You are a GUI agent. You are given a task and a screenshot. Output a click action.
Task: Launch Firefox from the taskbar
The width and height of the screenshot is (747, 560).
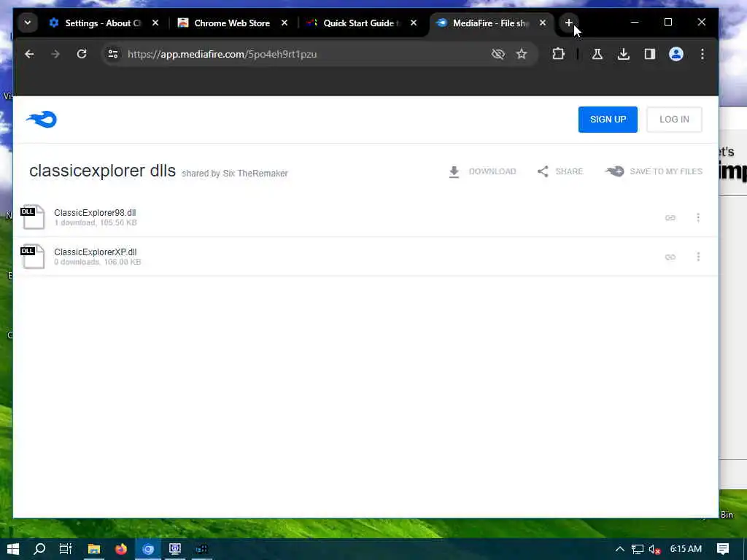click(x=121, y=549)
